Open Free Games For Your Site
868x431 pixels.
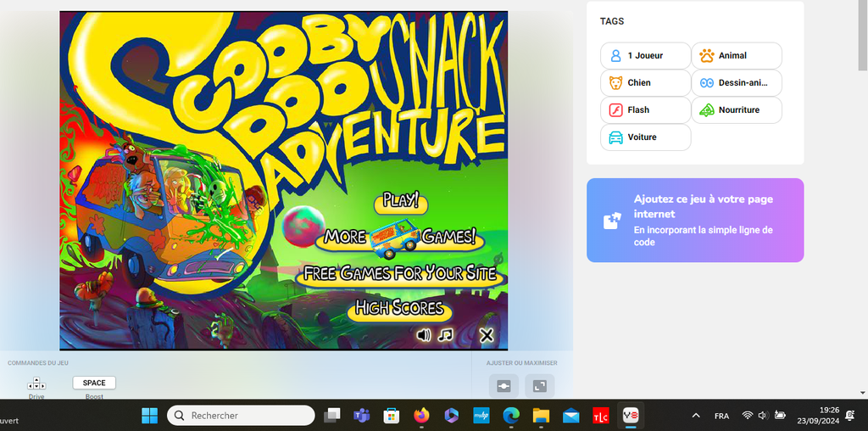(400, 273)
